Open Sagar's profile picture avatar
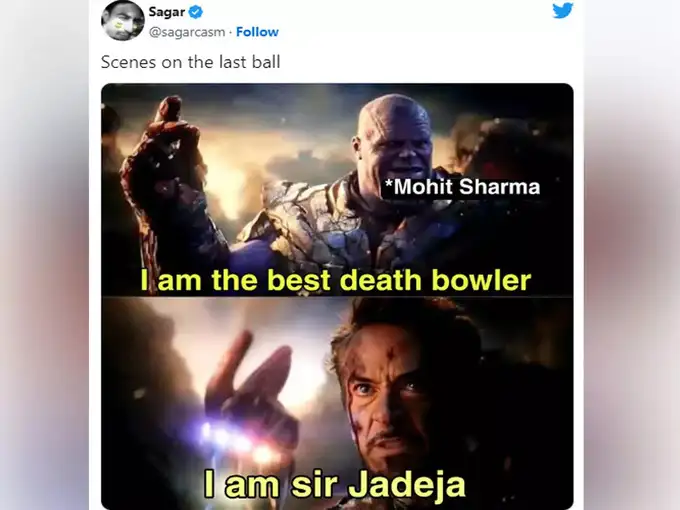The image size is (680, 510). (x=123, y=20)
